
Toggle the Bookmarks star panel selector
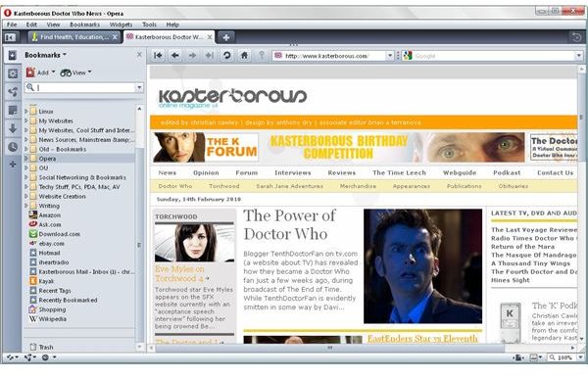pos(13,55)
